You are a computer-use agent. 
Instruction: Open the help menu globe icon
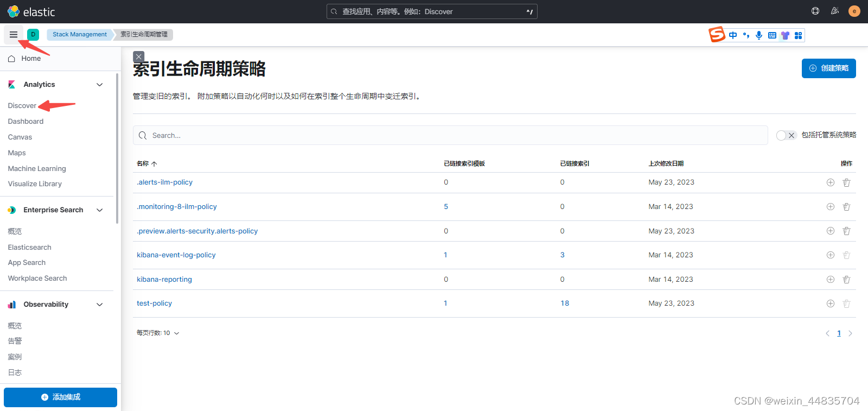tap(815, 11)
